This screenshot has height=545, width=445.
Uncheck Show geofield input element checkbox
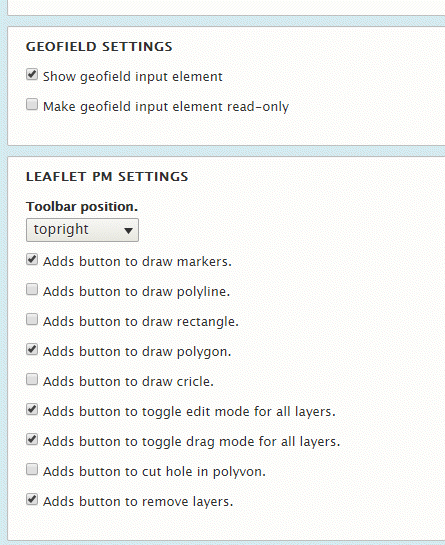[x=32, y=74]
